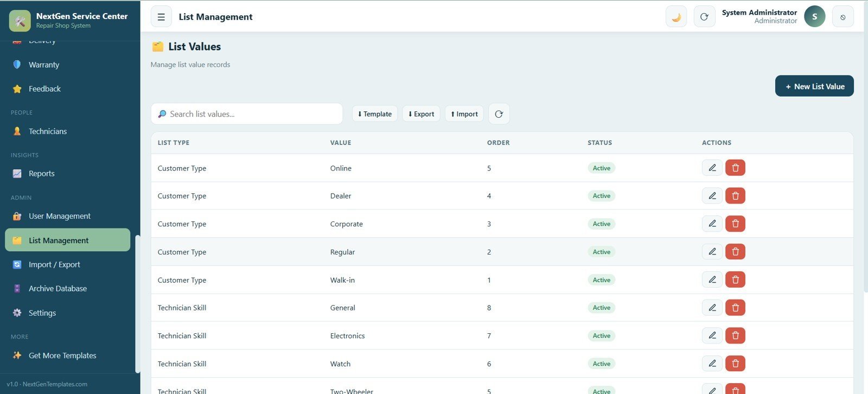Delete the Regular row

pos(735,252)
